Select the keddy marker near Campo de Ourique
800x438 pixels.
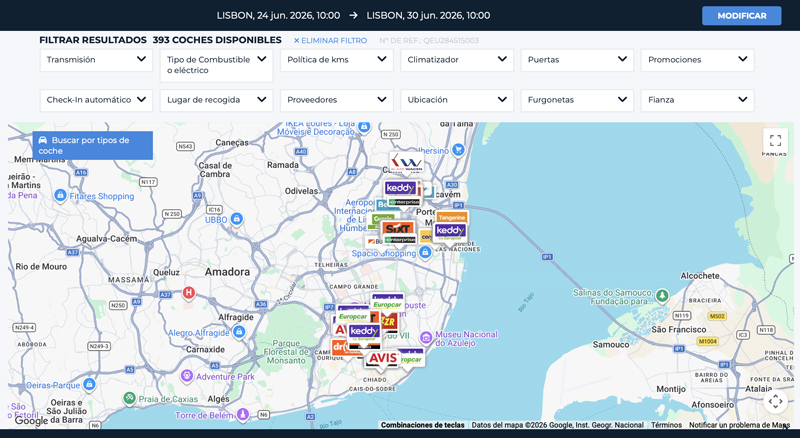click(x=364, y=333)
